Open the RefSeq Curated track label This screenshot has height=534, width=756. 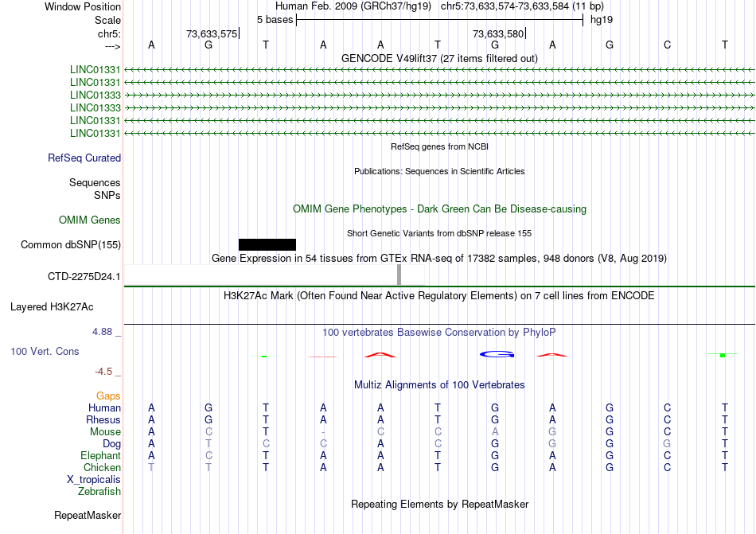[x=84, y=158]
